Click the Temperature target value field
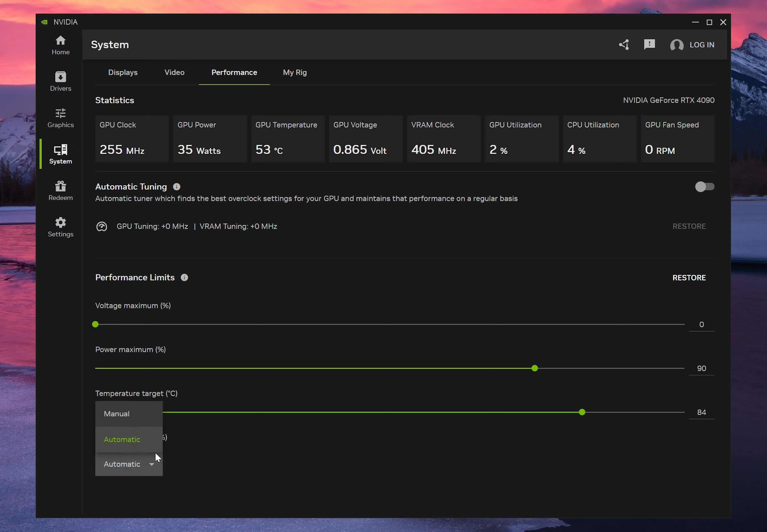Viewport: 767px width, 532px height. pyautogui.click(x=701, y=412)
